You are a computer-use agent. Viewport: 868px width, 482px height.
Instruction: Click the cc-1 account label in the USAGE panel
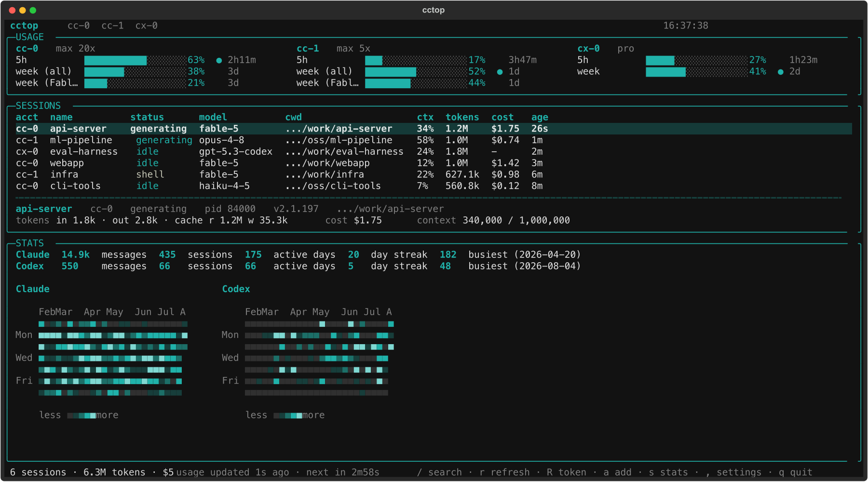[308, 49]
